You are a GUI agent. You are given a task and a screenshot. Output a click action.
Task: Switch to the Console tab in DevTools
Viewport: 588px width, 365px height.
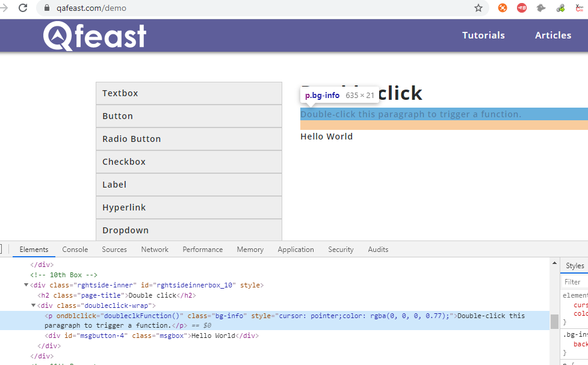click(75, 249)
